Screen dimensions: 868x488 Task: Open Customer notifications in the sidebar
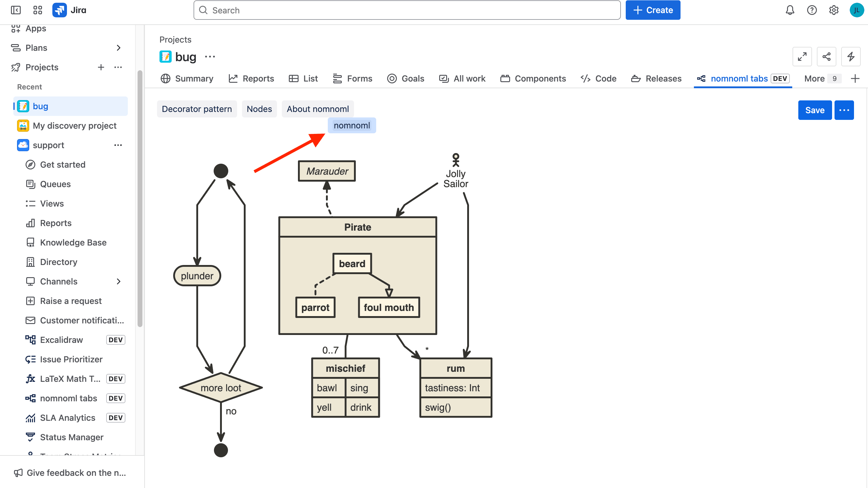82,321
